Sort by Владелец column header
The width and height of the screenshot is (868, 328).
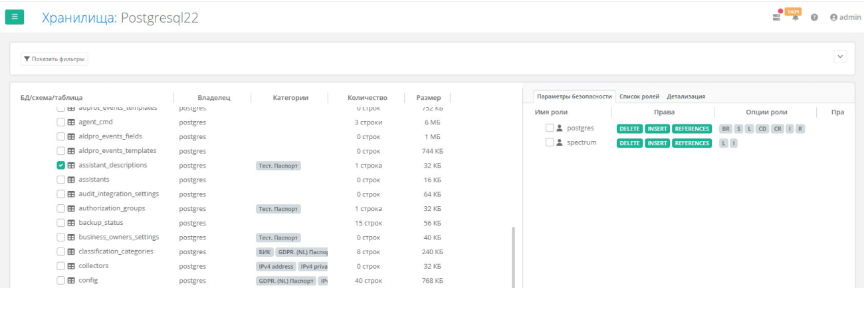213,98
